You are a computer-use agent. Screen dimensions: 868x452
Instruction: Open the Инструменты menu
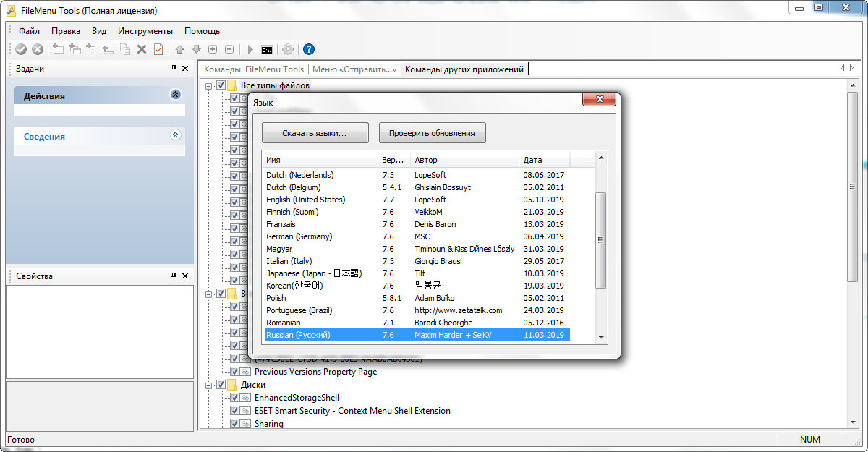click(145, 31)
